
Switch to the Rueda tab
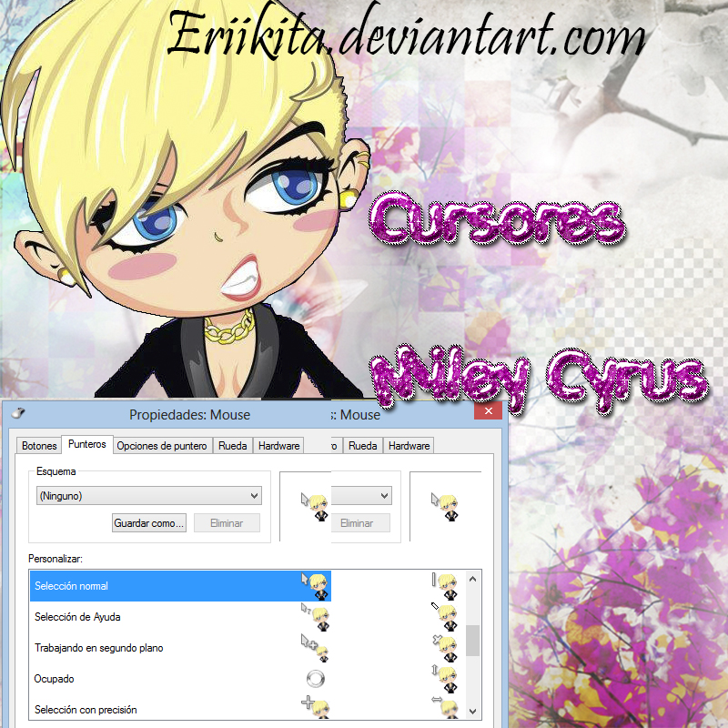233,446
